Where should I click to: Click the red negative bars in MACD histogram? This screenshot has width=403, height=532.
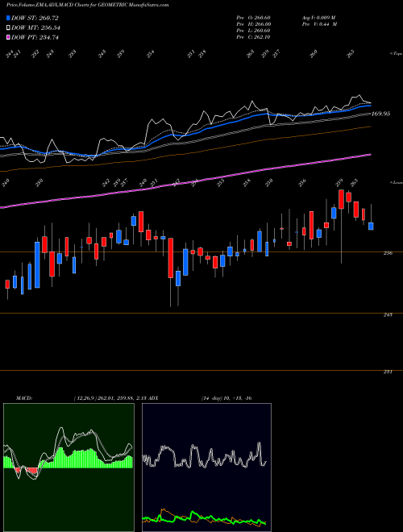click(33, 471)
